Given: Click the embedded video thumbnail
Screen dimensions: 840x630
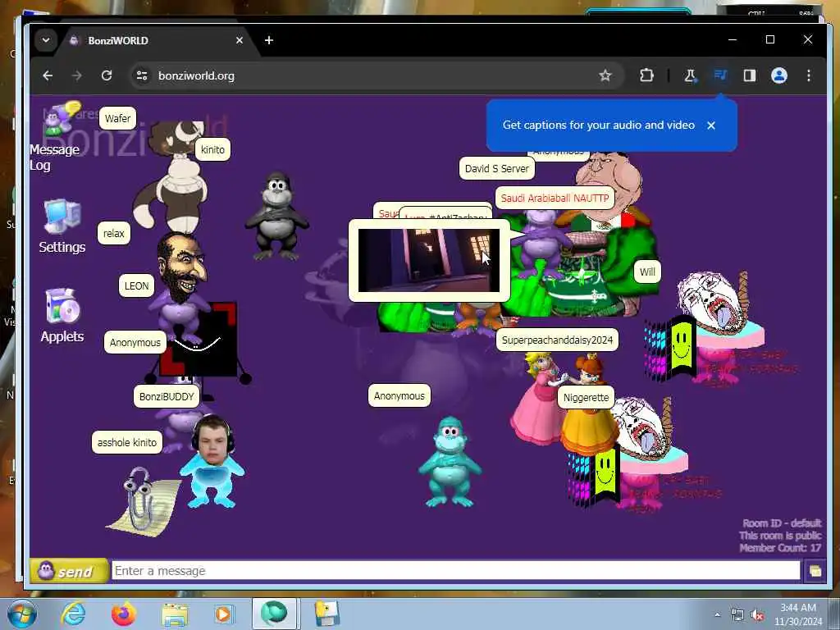Looking at the screenshot, I should [x=428, y=260].
